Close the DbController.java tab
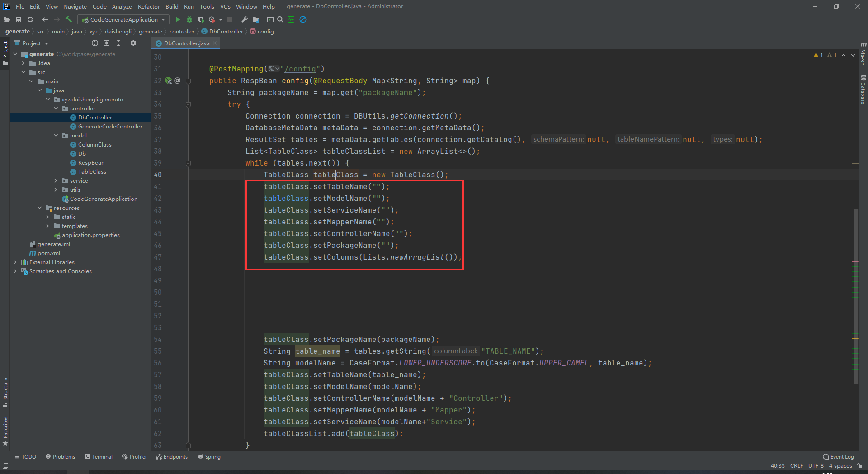The width and height of the screenshot is (868, 474). (215, 43)
